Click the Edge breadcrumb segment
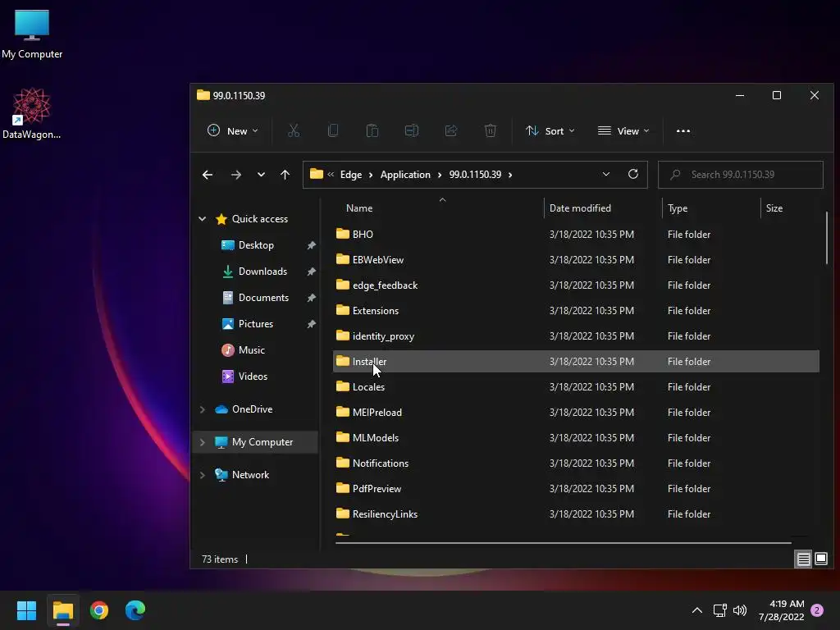This screenshot has width=840, height=630. point(351,175)
